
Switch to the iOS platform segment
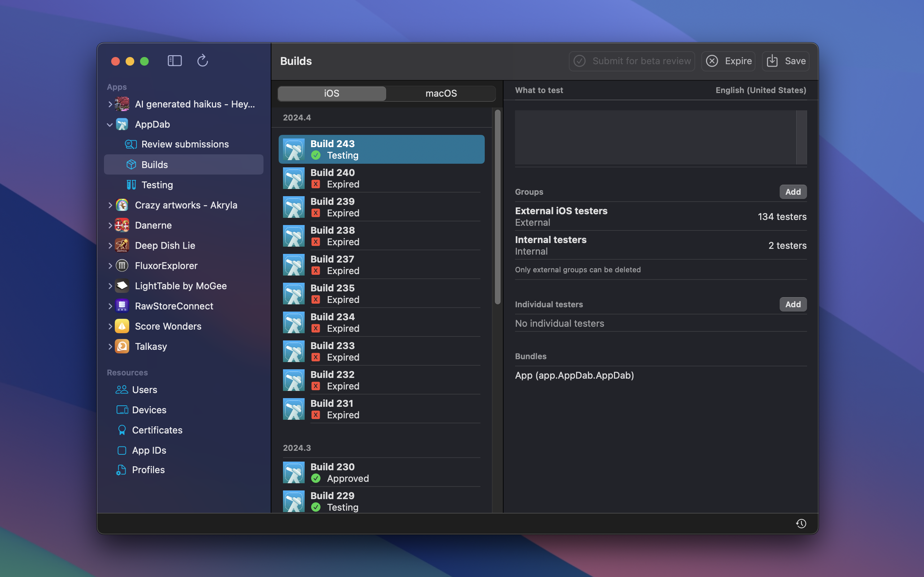tap(331, 93)
